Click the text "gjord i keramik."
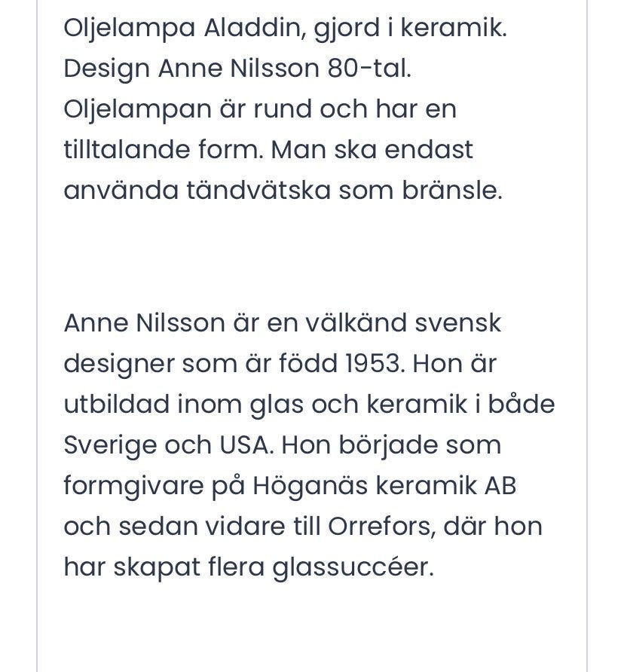This screenshot has width=624, height=672. coord(411,29)
